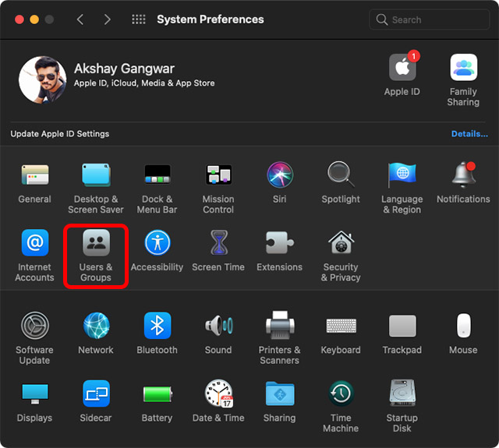Go forward using the right chevron

pos(108,19)
